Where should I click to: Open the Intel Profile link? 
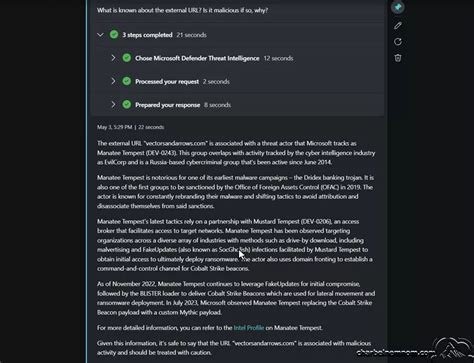(x=249, y=328)
